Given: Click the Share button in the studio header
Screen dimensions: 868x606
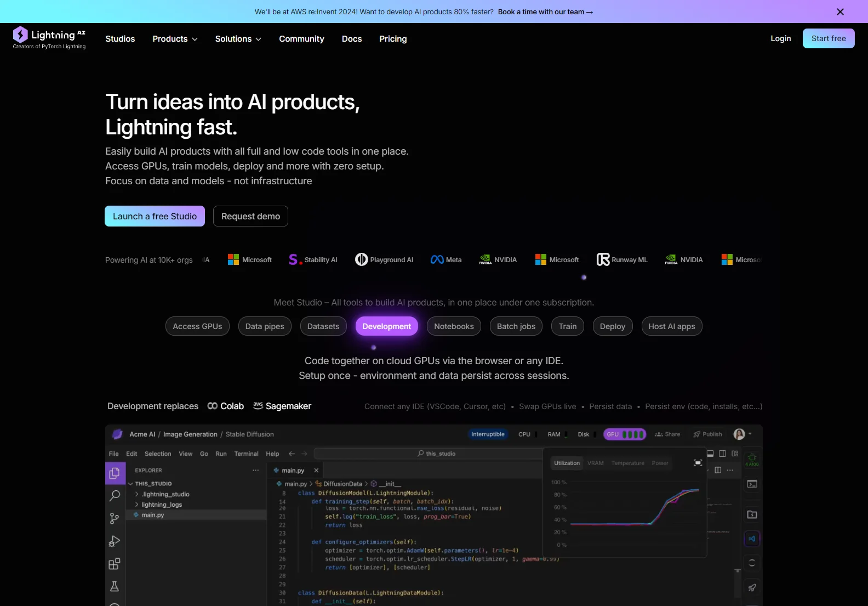Looking at the screenshot, I should 667,434.
